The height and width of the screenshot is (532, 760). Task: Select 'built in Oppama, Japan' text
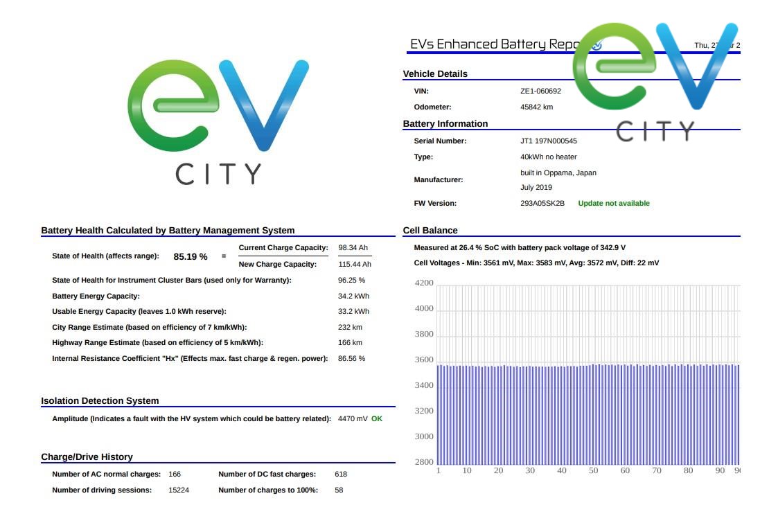(x=558, y=173)
